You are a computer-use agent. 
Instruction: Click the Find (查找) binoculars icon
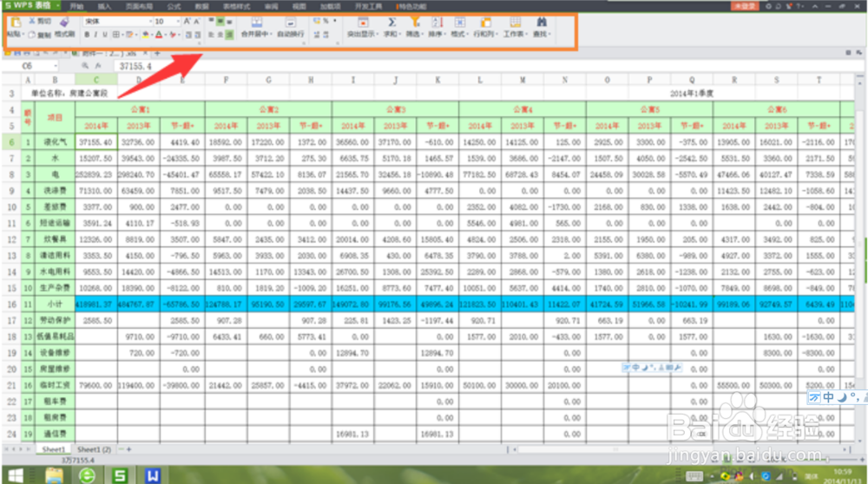542,23
